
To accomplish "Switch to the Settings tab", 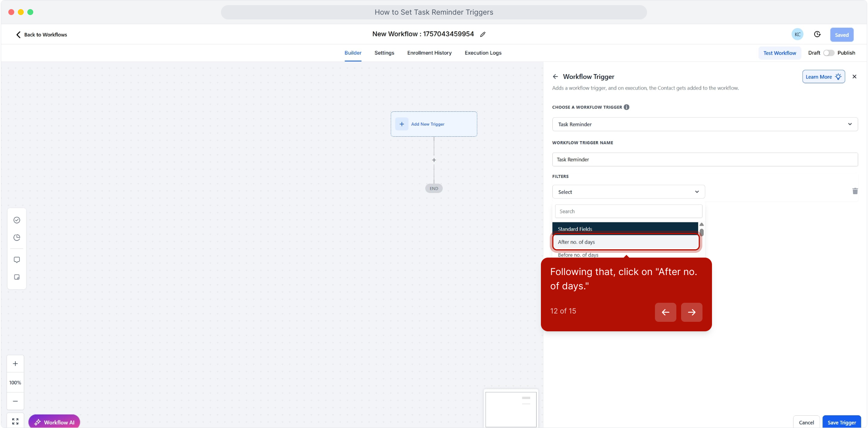I will tap(384, 53).
